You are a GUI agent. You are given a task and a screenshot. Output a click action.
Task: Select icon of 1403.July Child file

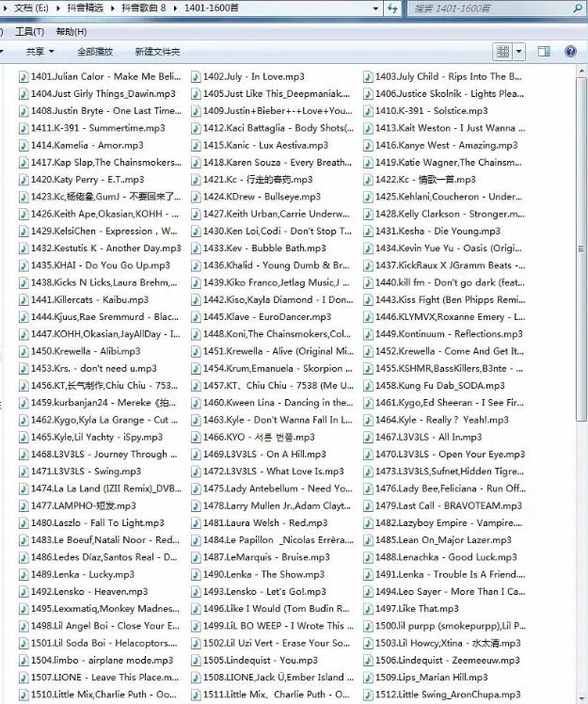368,77
